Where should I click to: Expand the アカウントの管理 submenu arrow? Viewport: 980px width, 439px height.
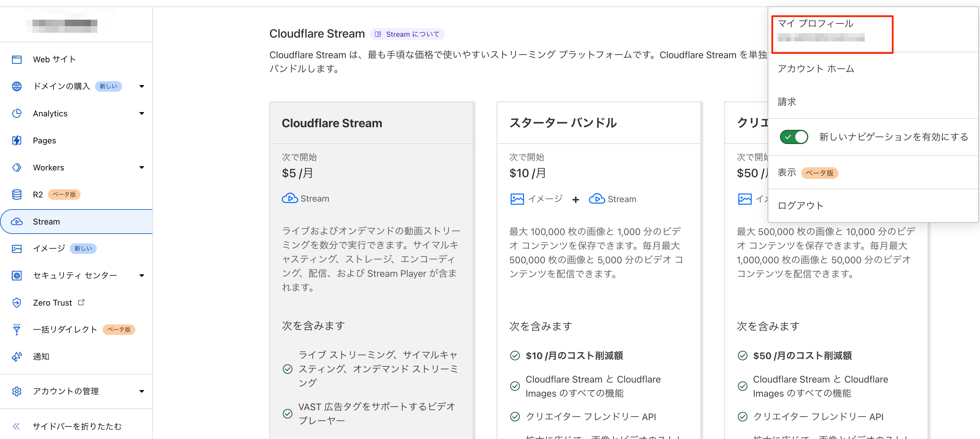[x=141, y=391]
